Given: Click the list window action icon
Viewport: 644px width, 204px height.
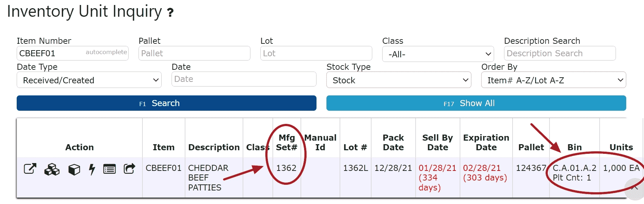Looking at the screenshot, I should (109, 169).
